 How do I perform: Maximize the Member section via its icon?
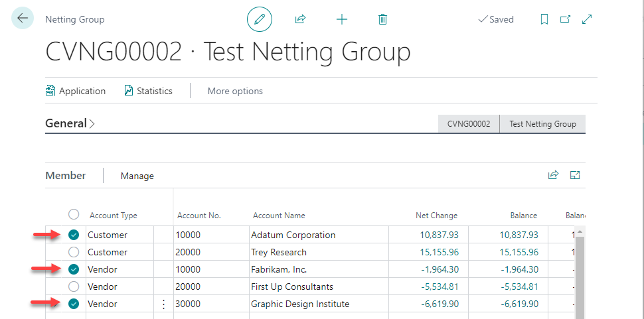tap(575, 175)
